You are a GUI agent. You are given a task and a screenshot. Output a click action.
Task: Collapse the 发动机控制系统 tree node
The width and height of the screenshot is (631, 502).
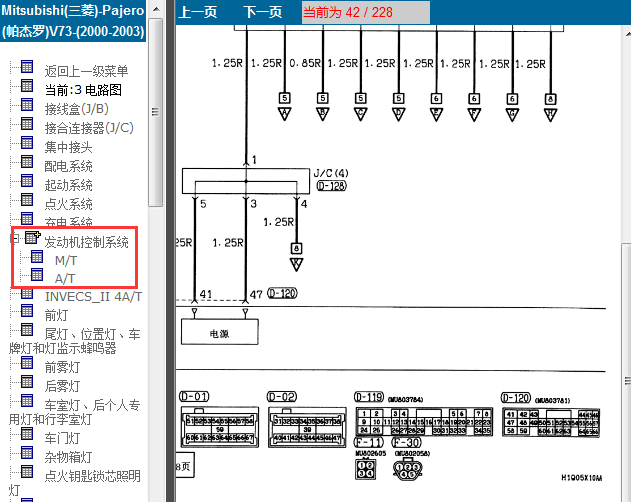click(15, 238)
